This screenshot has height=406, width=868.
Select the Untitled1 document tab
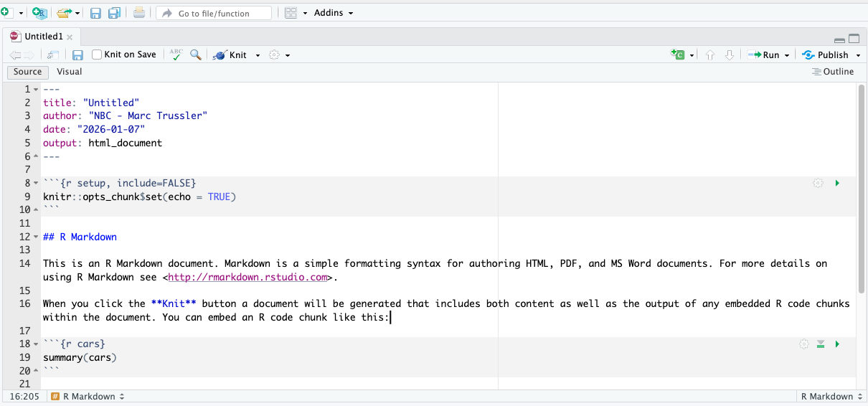tap(42, 37)
